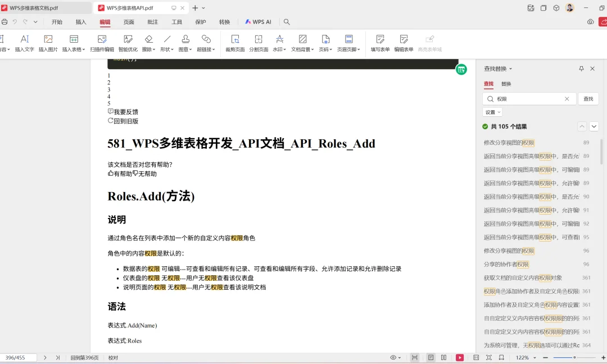Click the 插入图片 insert image tool
The width and height of the screenshot is (607, 364).
[48, 43]
